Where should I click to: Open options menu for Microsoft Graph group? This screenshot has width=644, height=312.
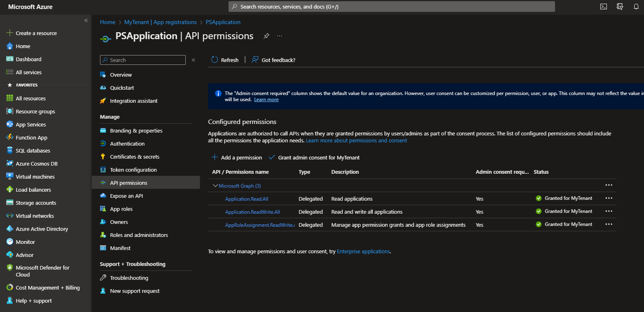coord(609,185)
